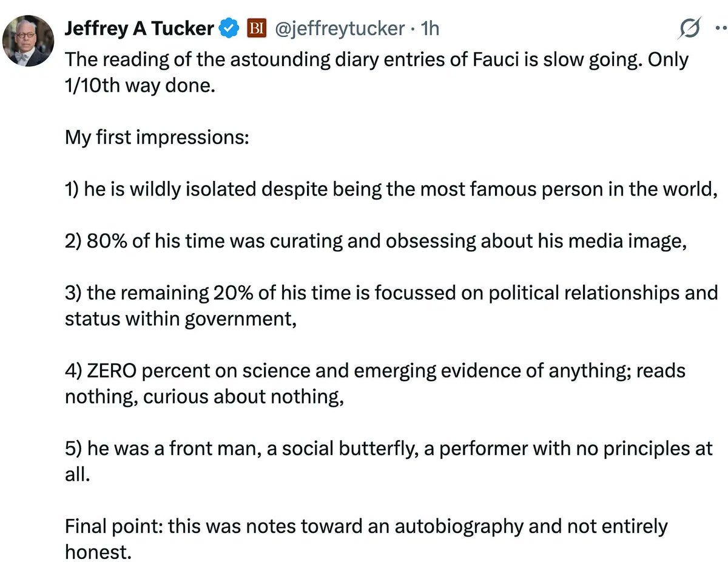
Task: Click point 5 about front man
Action: [388, 449]
